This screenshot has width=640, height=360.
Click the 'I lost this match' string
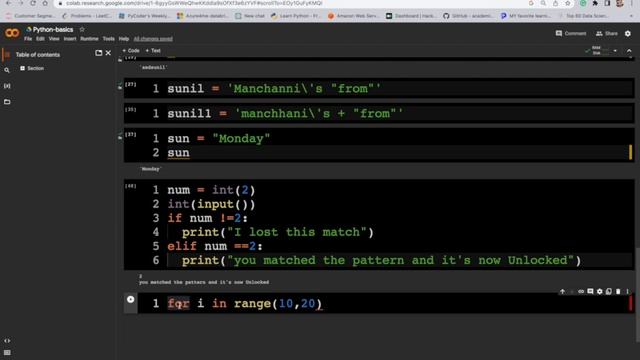click(297, 232)
